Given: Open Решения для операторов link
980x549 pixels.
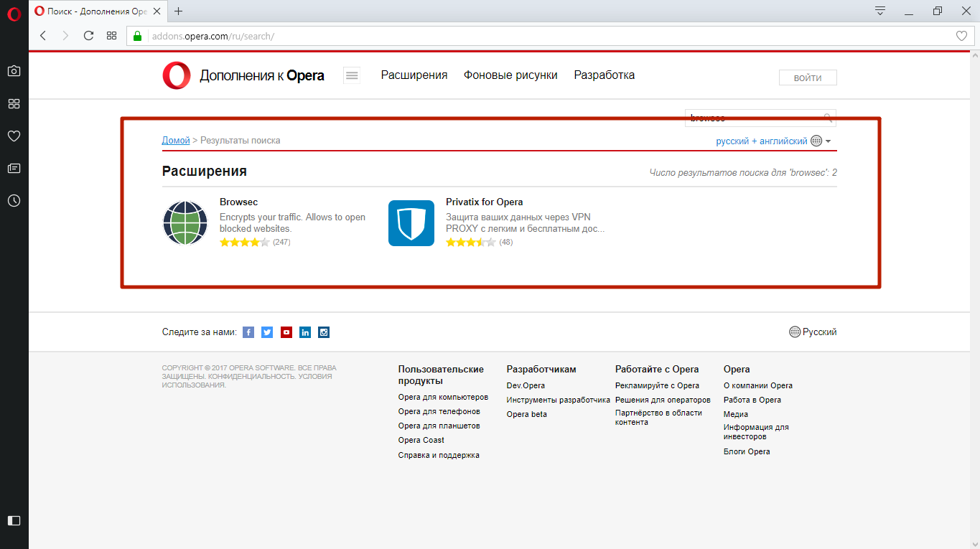Looking at the screenshot, I should point(663,400).
